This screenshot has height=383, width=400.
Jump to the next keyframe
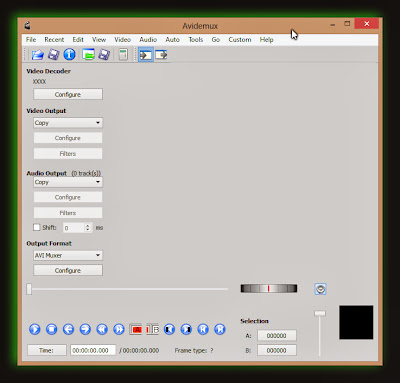[119, 329]
